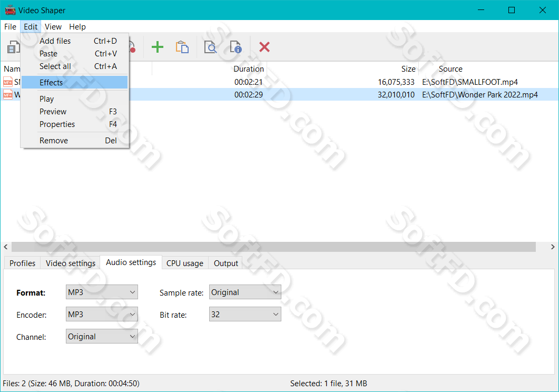Open the File menu
Image resolution: width=559 pixels, height=392 pixels.
click(x=10, y=27)
